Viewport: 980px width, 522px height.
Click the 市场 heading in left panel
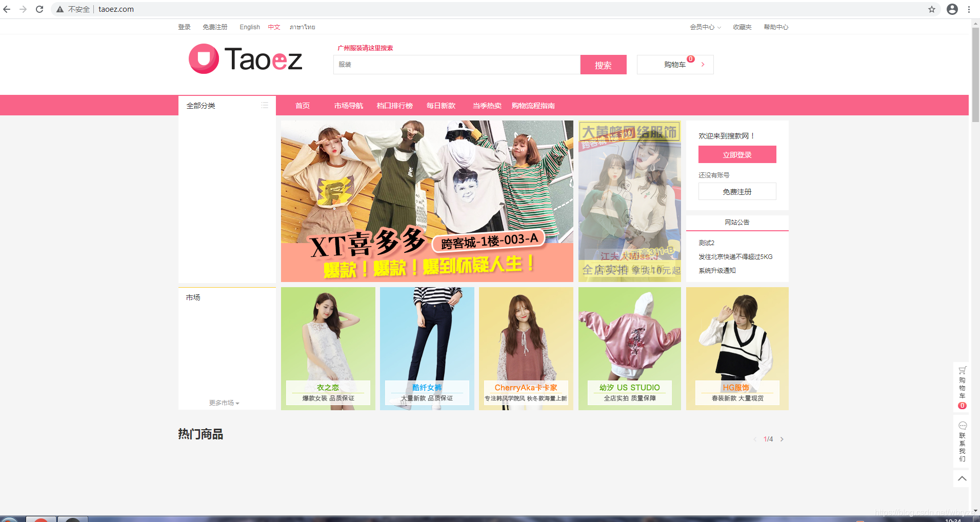(x=193, y=297)
